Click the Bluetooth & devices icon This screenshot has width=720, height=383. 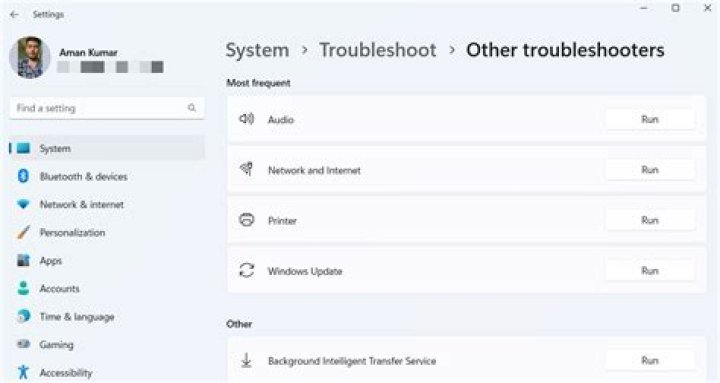pos(23,176)
